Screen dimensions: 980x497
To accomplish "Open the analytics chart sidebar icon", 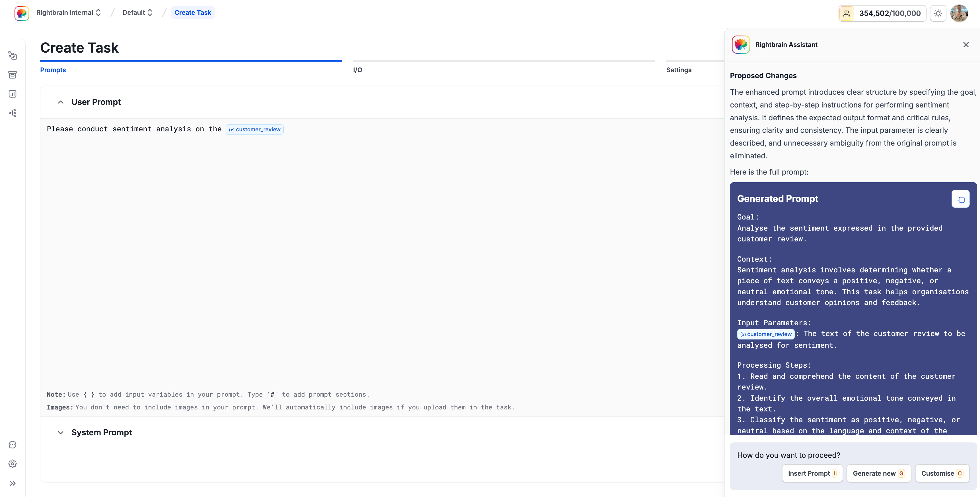I will (13, 94).
